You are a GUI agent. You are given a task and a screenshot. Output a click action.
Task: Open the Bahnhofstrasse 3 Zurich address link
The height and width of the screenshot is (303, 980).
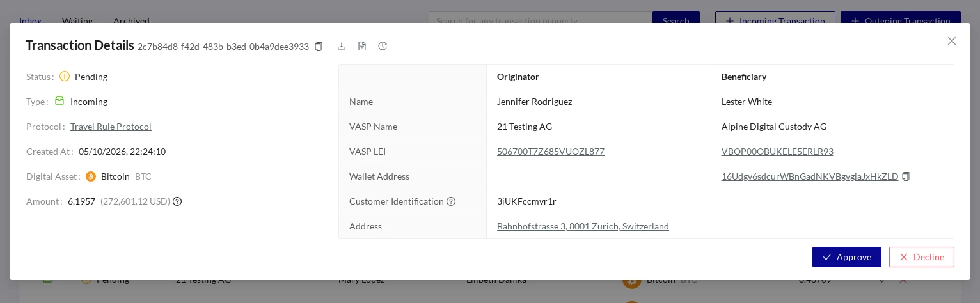[x=583, y=226]
